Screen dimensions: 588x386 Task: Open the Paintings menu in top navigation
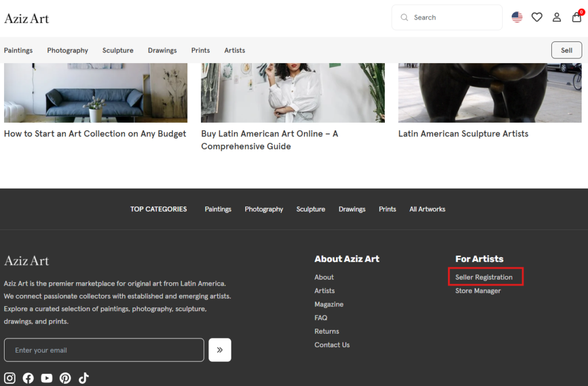point(18,50)
